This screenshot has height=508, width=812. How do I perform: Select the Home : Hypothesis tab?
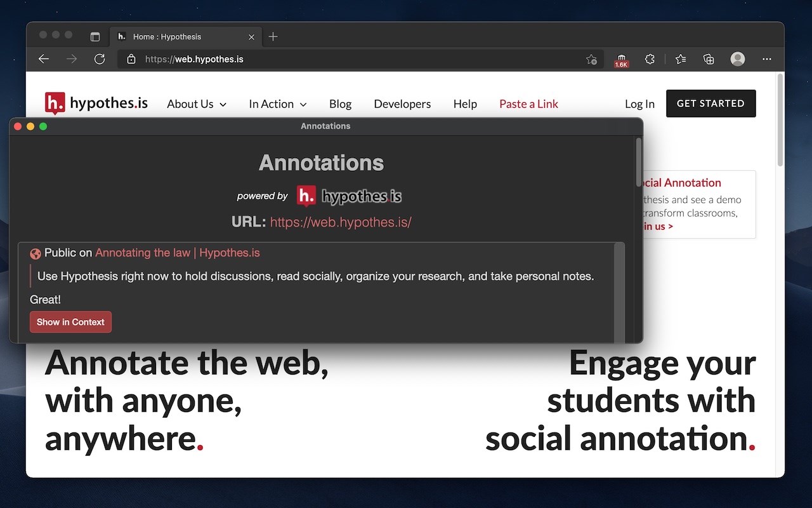click(x=185, y=37)
